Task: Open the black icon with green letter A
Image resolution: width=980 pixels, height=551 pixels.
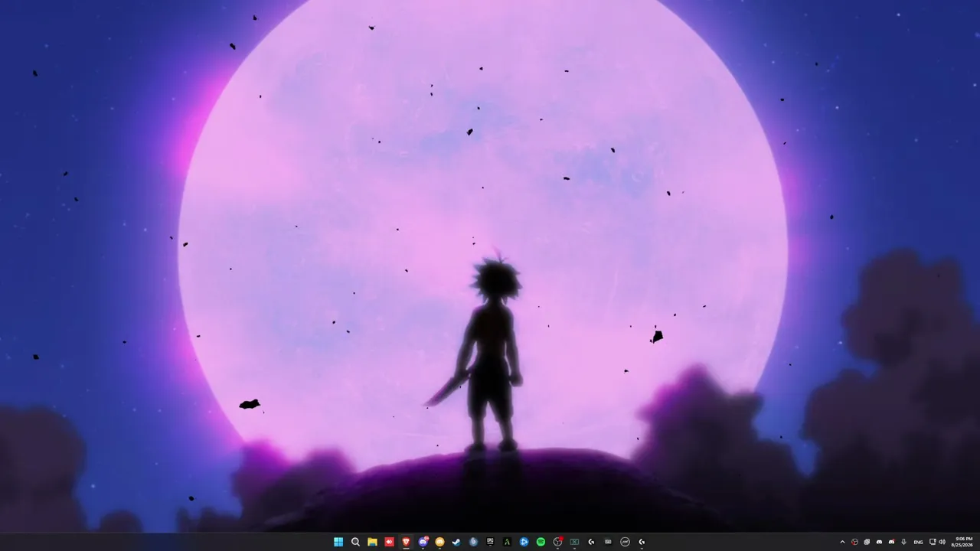Action: pos(507,542)
